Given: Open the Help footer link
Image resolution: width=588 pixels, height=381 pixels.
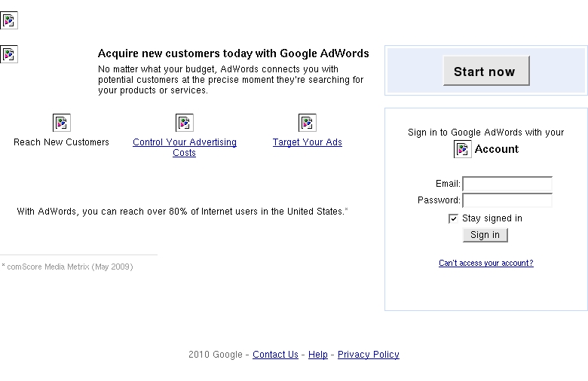Looking at the screenshot, I should click(318, 355).
